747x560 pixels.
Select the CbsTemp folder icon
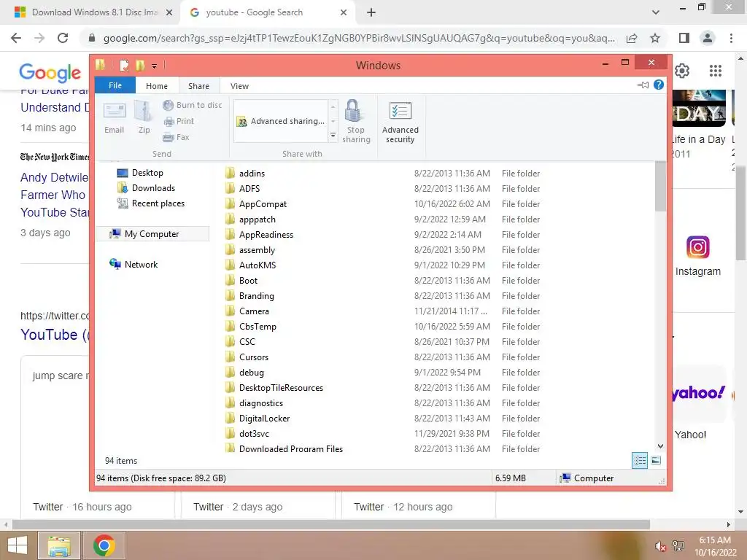coord(230,326)
